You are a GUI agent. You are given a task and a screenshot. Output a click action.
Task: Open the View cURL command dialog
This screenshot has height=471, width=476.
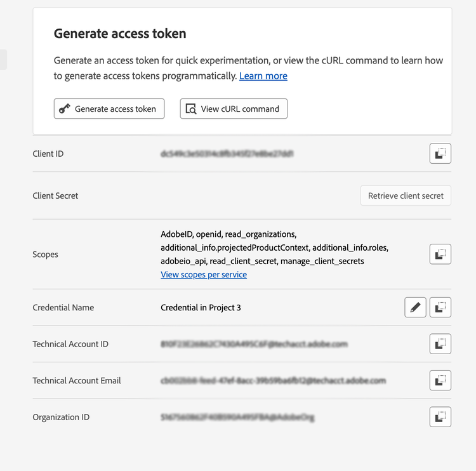click(234, 109)
